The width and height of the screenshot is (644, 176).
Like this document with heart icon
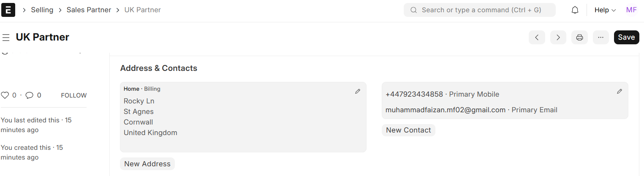[x=5, y=95]
